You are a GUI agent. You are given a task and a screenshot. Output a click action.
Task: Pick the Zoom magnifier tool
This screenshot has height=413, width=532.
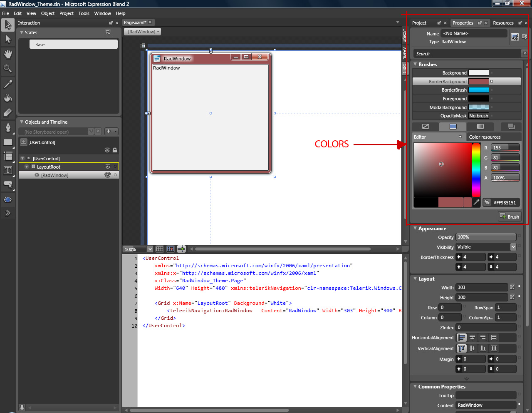[x=7, y=68]
